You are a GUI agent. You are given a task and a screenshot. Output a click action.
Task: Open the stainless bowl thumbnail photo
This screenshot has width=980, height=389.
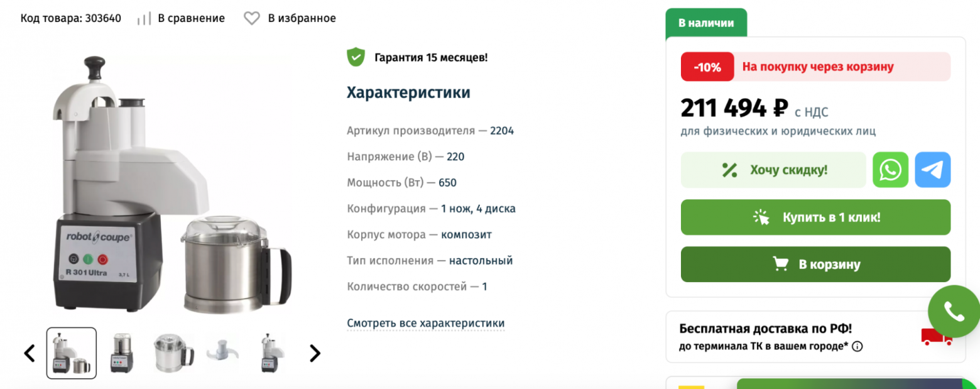pos(172,352)
